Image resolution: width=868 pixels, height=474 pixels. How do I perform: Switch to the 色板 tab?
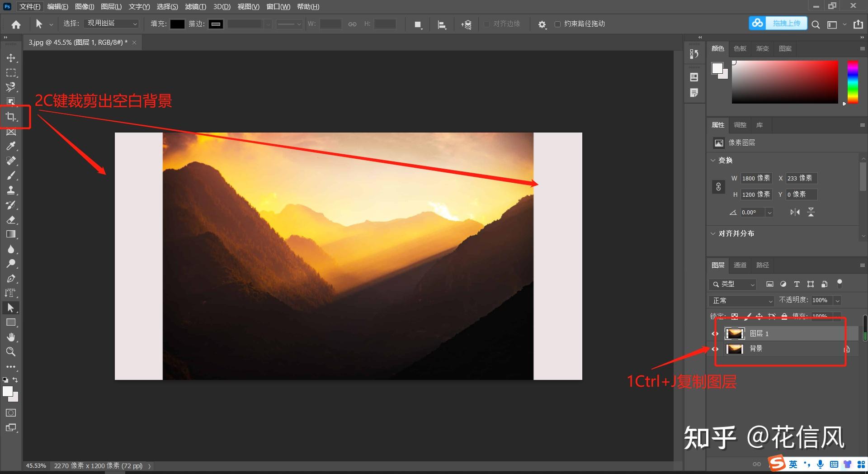(x=740, y=48)
